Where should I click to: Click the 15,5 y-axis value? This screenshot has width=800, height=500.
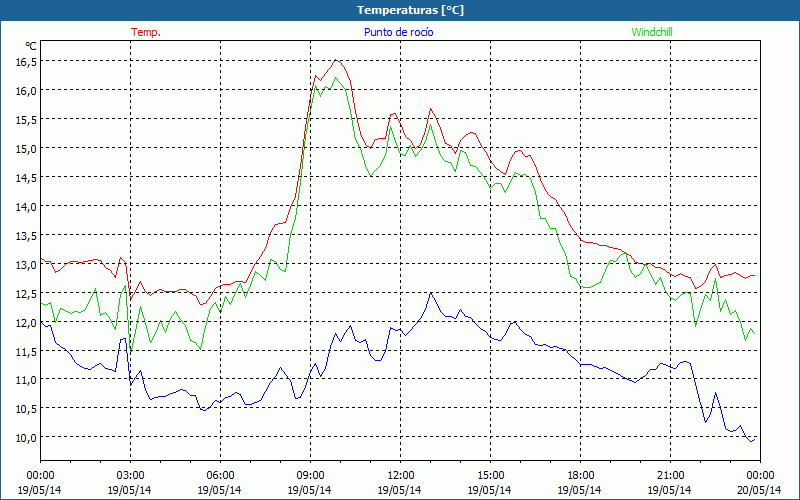pyautogui.click(x=27, y=119)
